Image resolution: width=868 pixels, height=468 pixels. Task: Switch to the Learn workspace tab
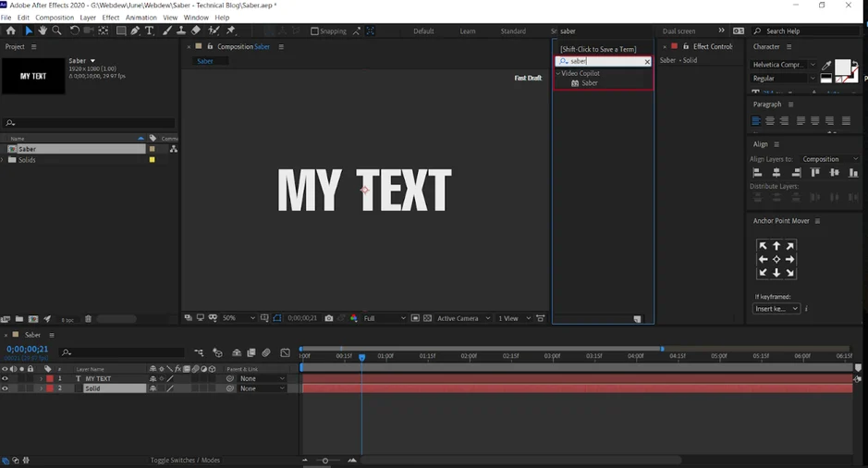click(468, 31)
